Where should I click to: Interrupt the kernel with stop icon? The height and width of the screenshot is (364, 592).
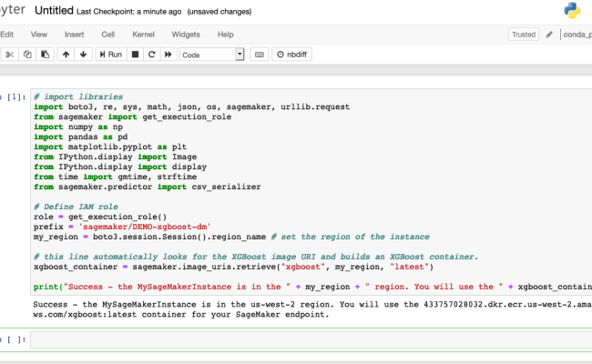tap(135, 55)
